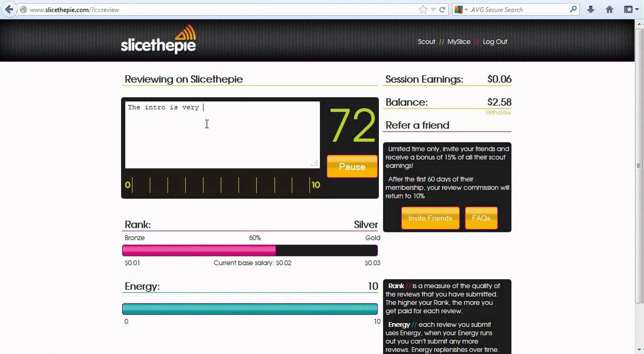Click the 'Silver' rank label
Screen dimensions: 644x354
366,225
